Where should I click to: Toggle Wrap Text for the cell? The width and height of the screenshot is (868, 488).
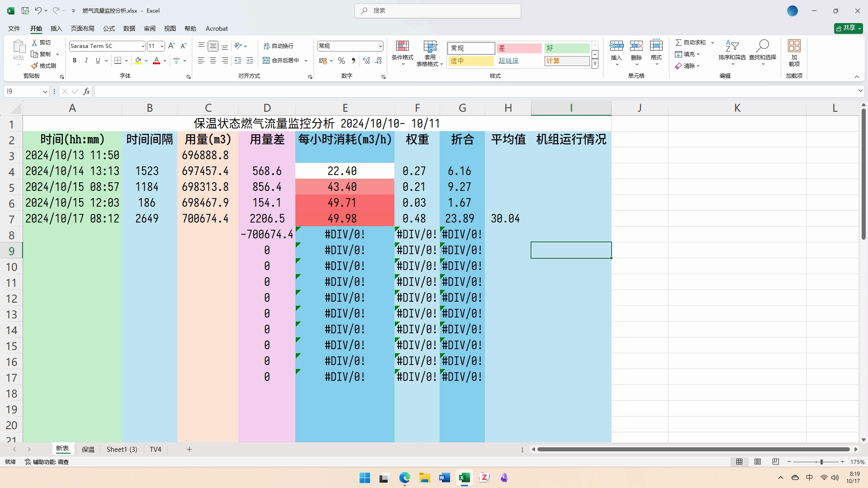pyautogui.click(x=278, y=46)
